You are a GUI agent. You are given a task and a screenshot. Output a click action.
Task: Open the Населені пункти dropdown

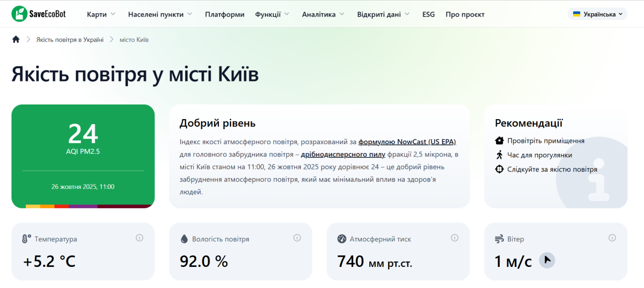tap(160, 15)
